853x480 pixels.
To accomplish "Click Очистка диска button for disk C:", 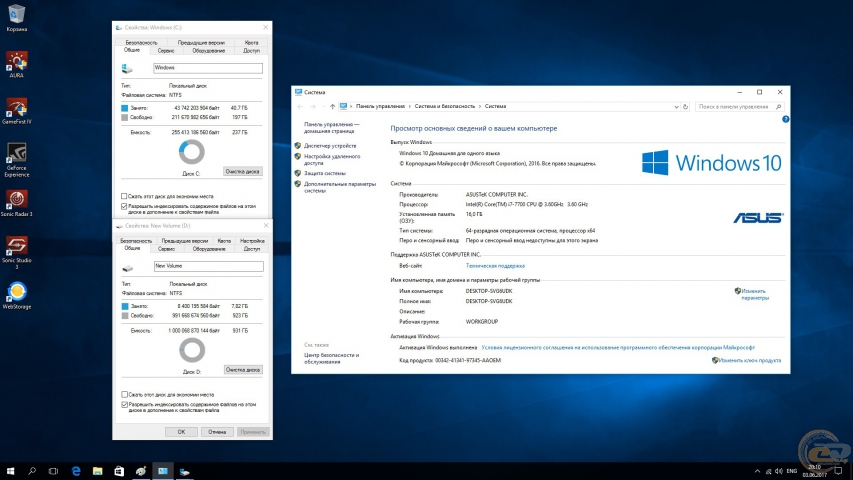I will click(x=243, y=171).
